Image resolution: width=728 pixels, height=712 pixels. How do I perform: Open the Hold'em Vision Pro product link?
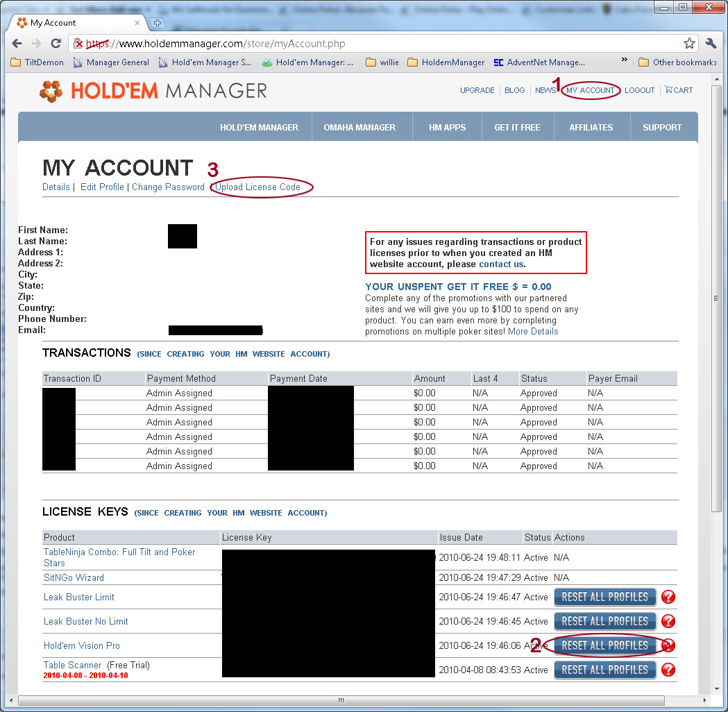pos(82,645)
